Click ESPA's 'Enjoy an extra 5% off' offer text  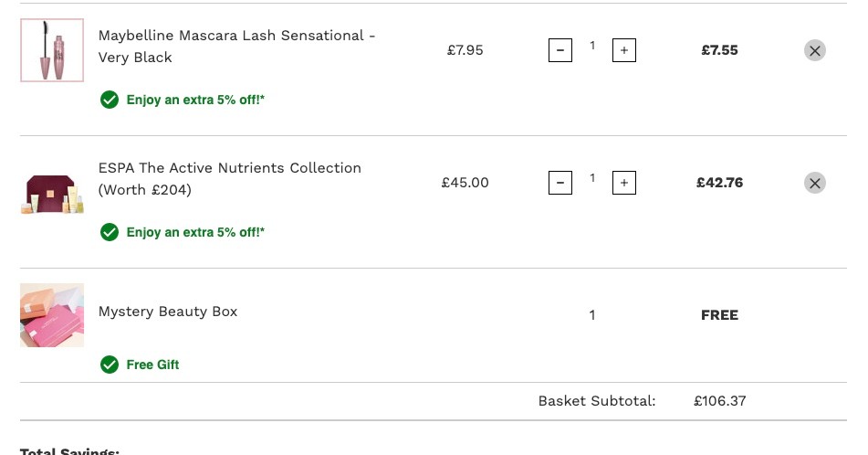click(x=195, y=232)
